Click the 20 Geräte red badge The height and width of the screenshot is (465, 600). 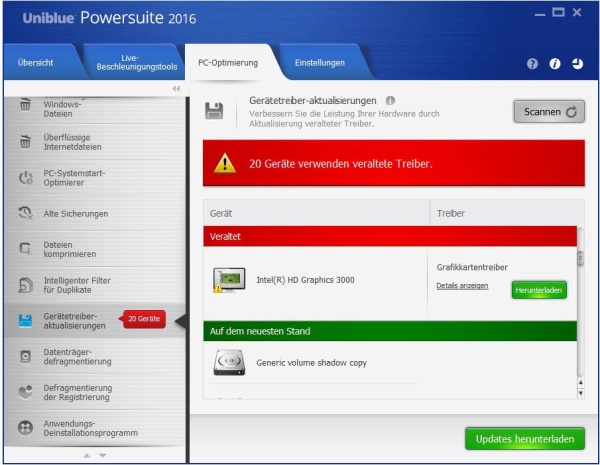[x=143, y=319]
